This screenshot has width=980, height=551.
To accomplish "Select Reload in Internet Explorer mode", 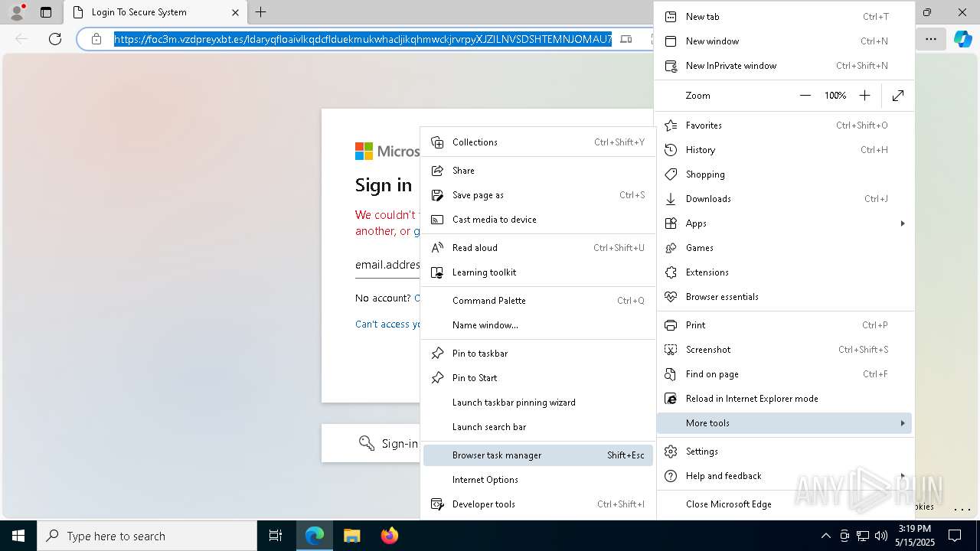I will (785, 399).
